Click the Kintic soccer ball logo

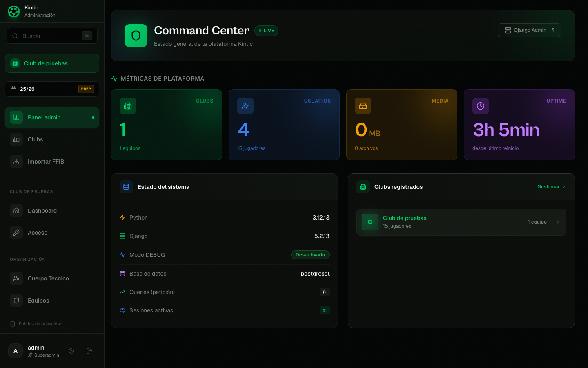14,11
